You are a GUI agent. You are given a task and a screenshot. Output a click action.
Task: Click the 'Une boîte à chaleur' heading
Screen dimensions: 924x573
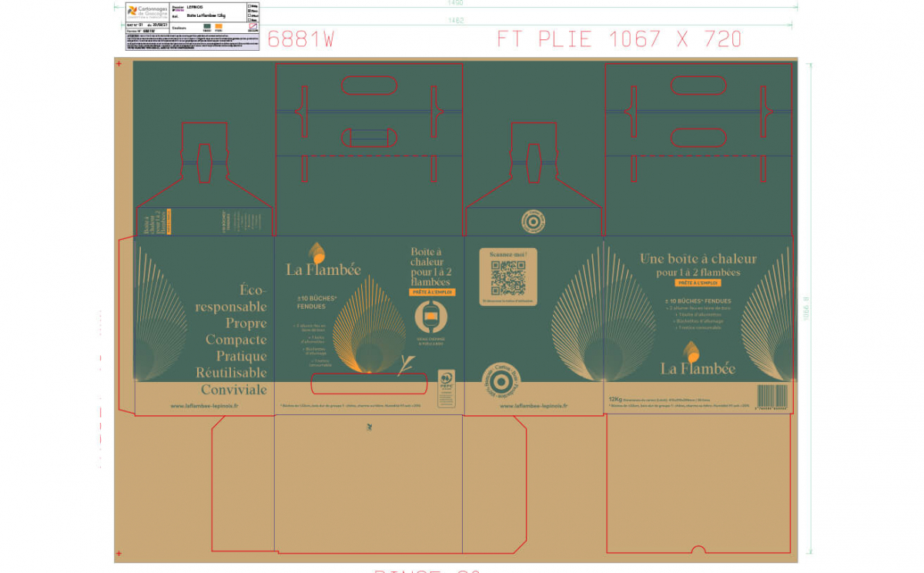pyautogui.click(x=698, y=259)
